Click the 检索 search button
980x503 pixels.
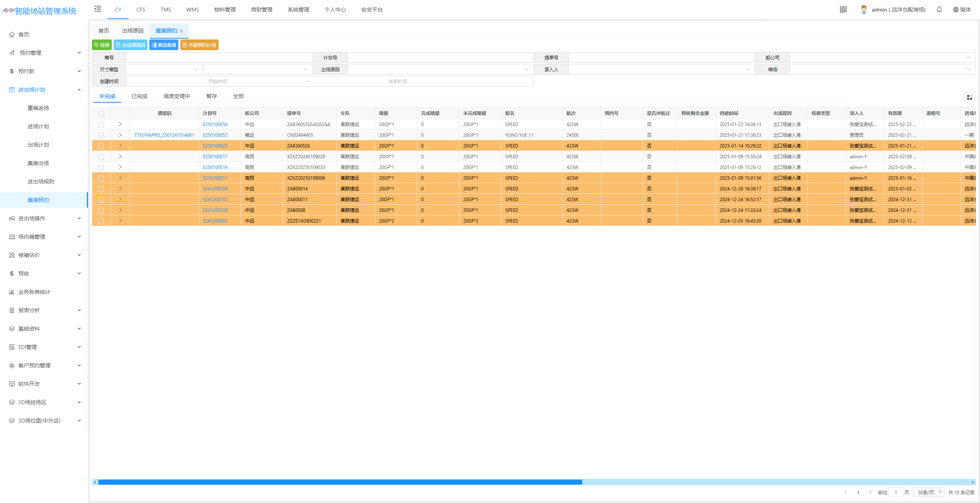pyautogui.click(x=102, y=45)
